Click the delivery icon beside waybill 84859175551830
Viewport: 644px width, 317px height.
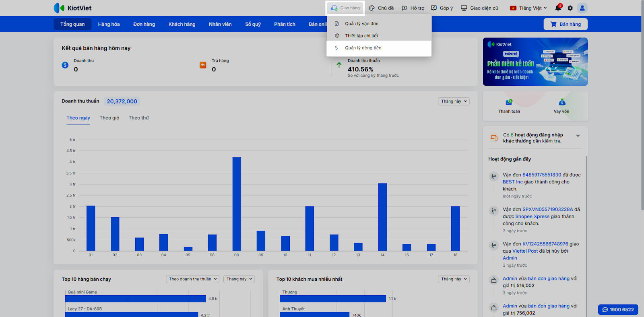pos(493,176)
